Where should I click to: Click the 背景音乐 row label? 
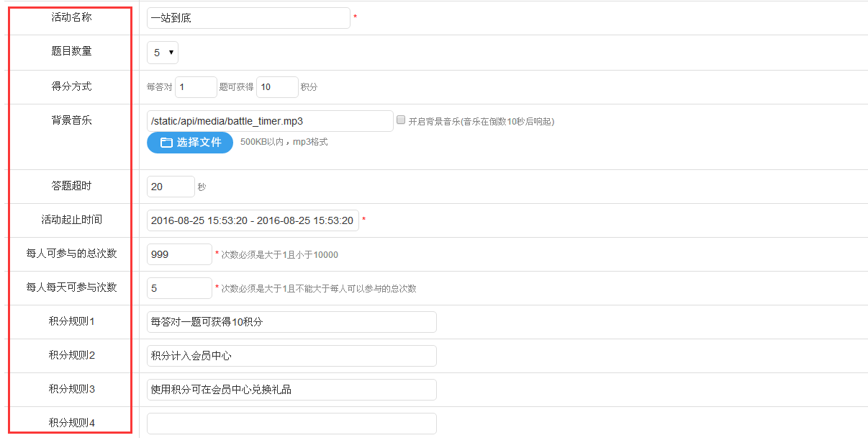coord(71,120)
